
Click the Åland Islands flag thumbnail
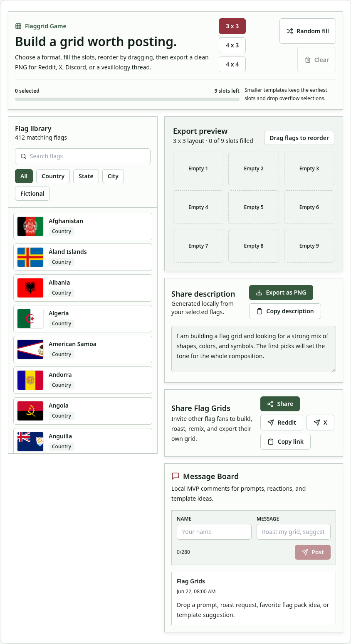point(30,257)
